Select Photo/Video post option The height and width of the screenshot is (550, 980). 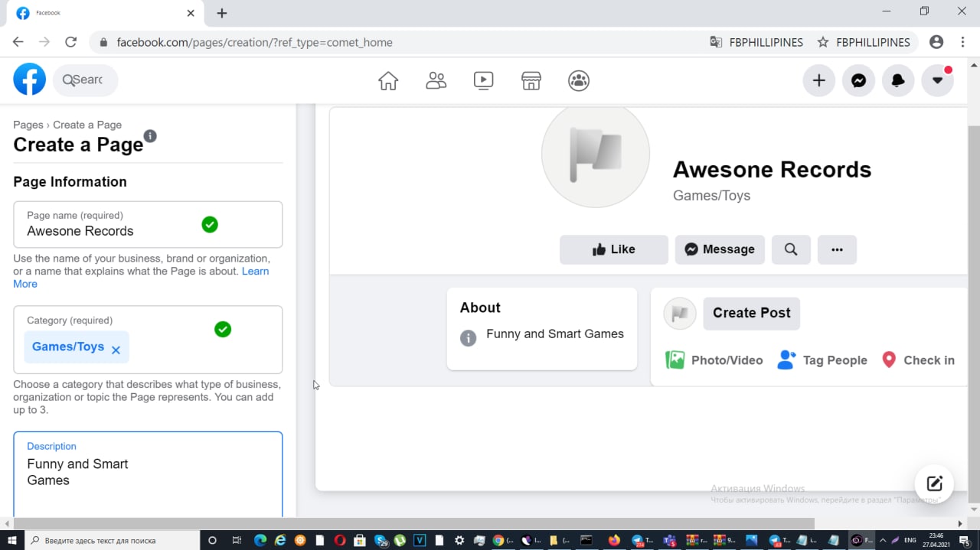[x=714, y=360]
